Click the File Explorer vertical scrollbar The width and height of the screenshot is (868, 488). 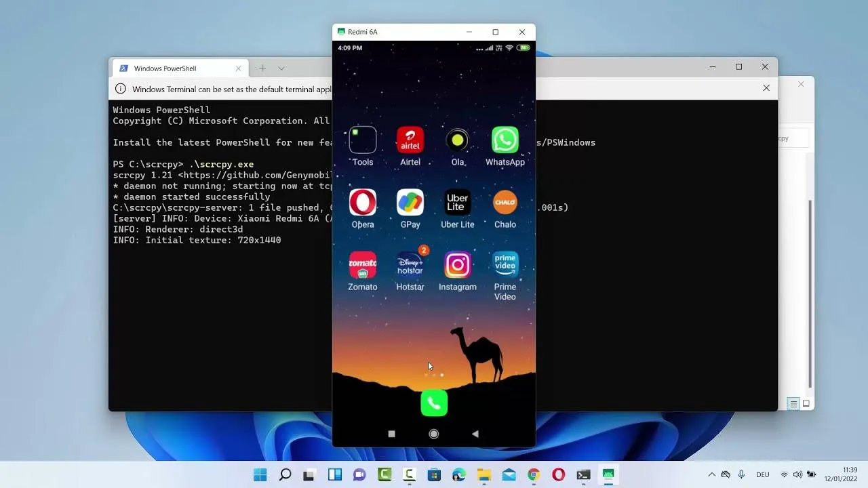(810, 295)
